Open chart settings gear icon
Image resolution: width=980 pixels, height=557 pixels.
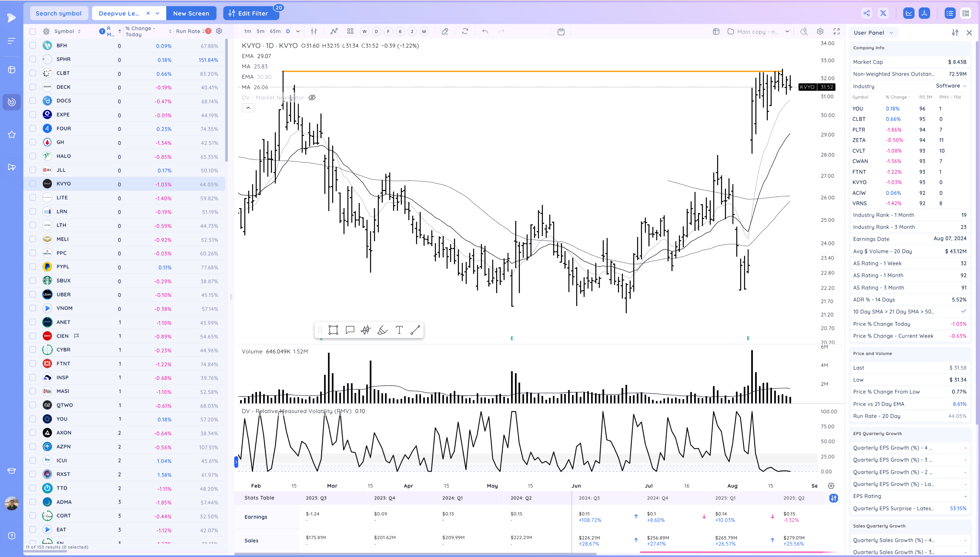click(x=820, y=31)
